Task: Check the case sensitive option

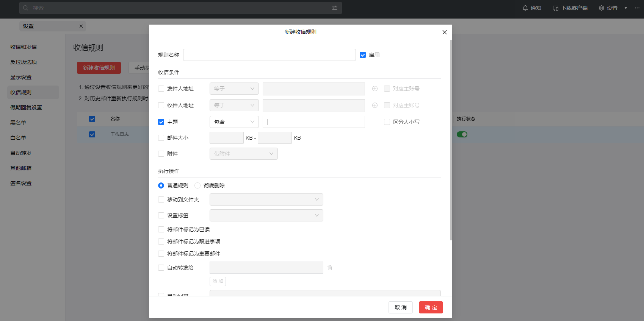Action: [x=387, y=122]
